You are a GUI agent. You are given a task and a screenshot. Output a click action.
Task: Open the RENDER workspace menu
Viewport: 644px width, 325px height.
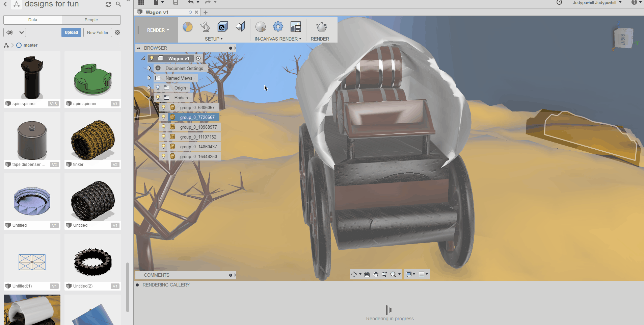[x=158, y=30]
